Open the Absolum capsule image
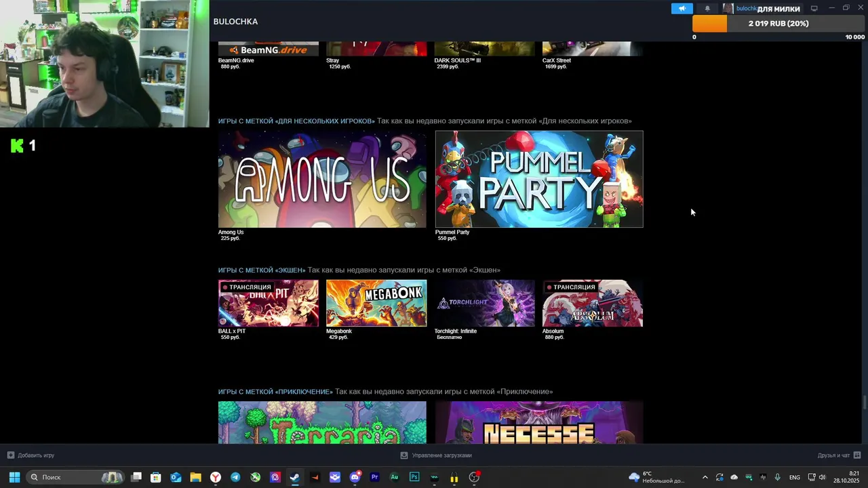868x488 pixels. pyautogui.click(x=593, y=304)
